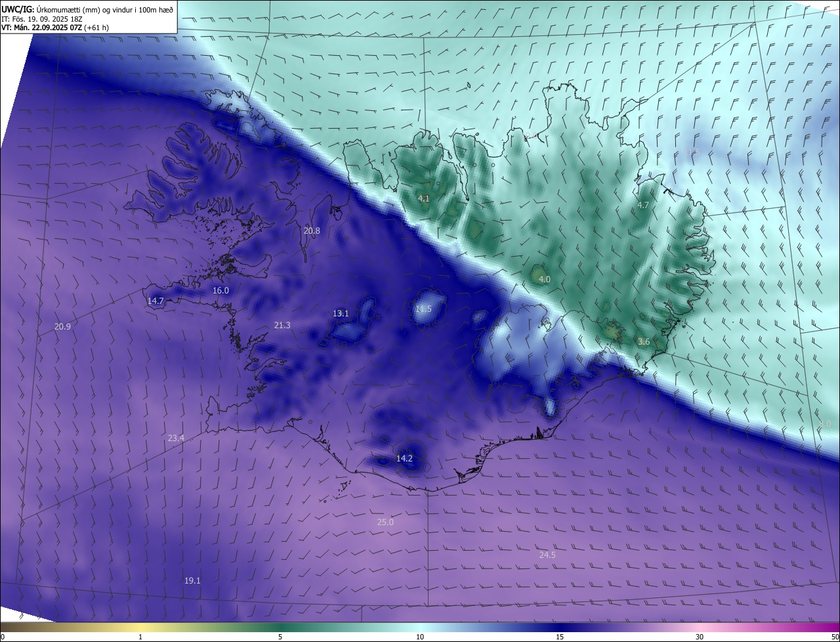
Task: Click the map value 4.0
Action: click(x=544, y=279)
